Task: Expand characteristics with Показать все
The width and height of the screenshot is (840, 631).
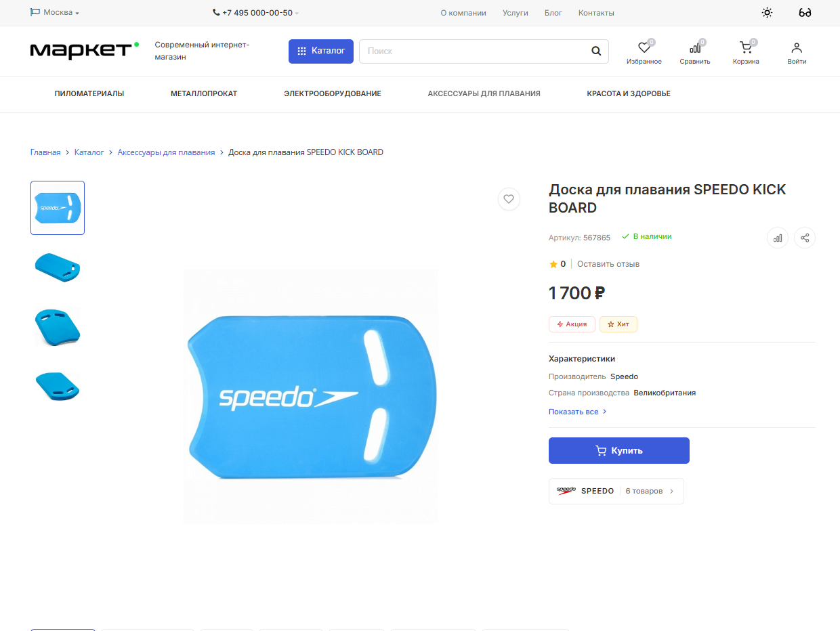Action: pyautogui.click(x=577, y=412)
